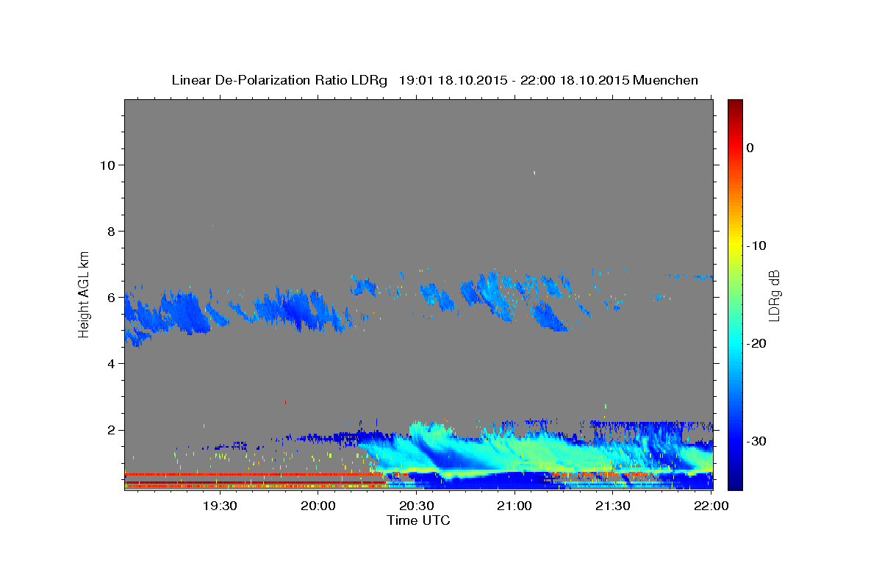Click the 'Time UTC' axis label
882x588 pixels.
[418, 520]
